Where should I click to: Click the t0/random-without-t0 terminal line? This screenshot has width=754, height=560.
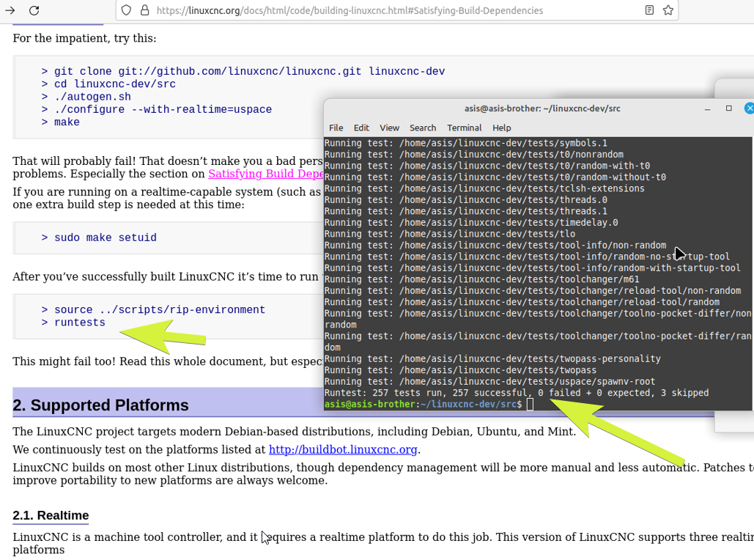495,177
